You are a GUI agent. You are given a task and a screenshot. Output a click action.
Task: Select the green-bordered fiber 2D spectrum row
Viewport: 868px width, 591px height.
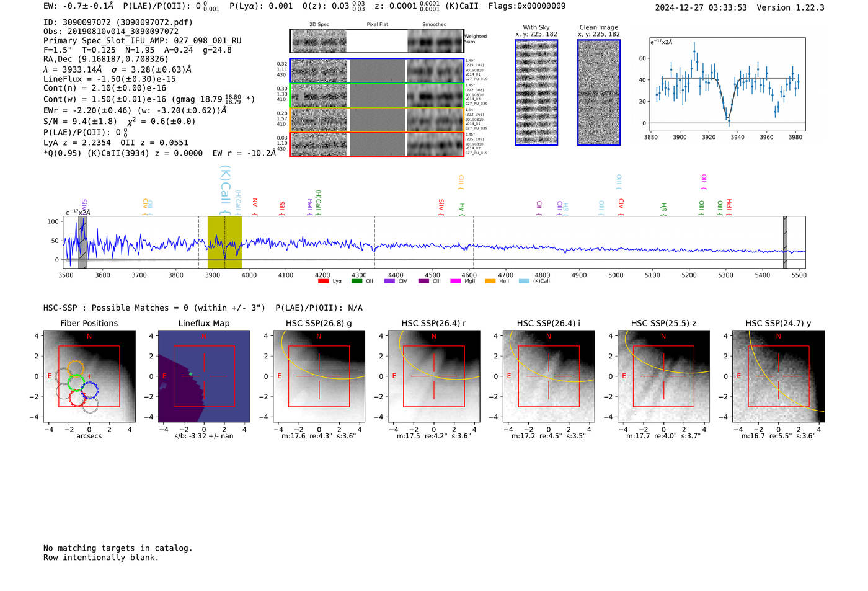376,96
